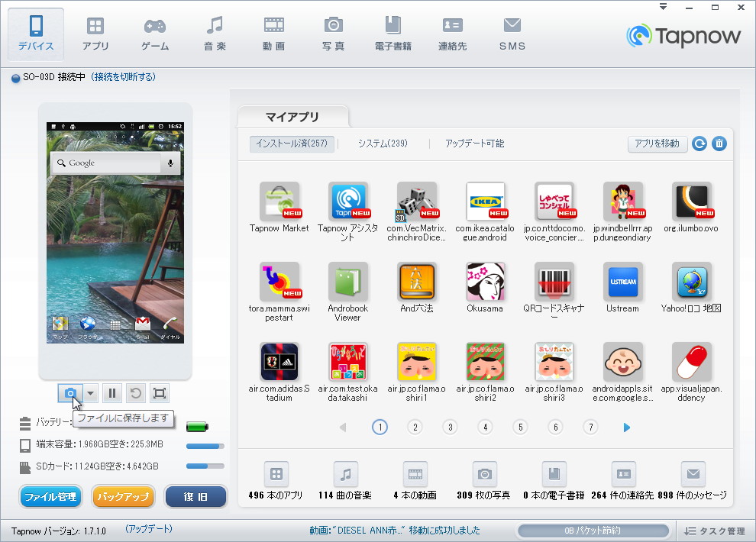
Task: Switch to the デバイス tab
Action: tap(36, 34)
